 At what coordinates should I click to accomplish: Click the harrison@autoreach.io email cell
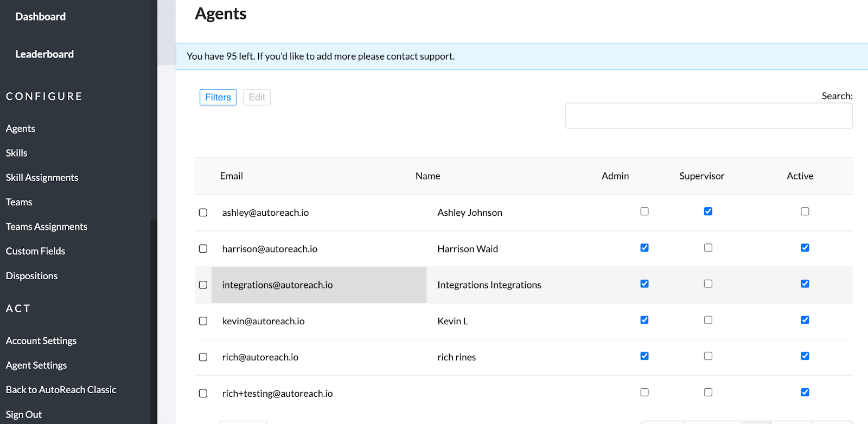pos(319,249)
